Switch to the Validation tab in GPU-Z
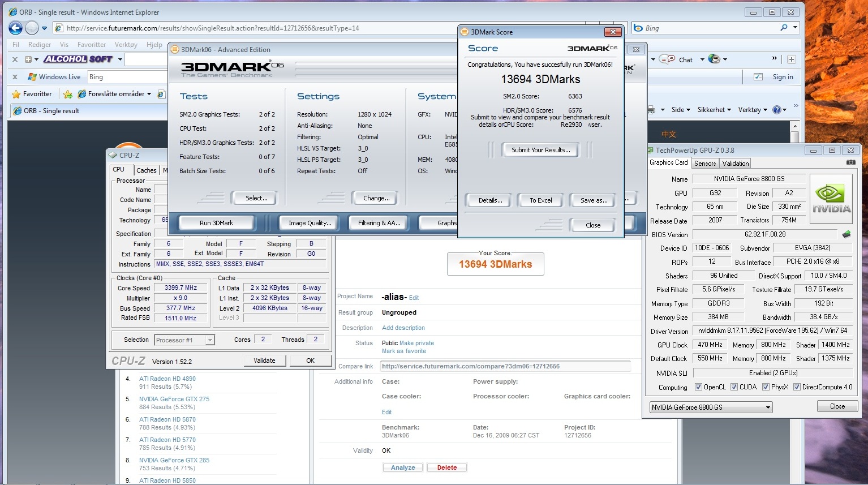 point(736,164)
